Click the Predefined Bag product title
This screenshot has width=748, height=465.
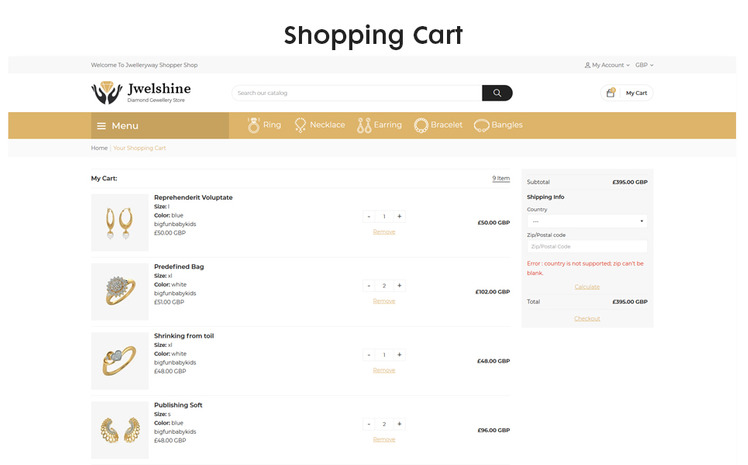click(179, 267)
